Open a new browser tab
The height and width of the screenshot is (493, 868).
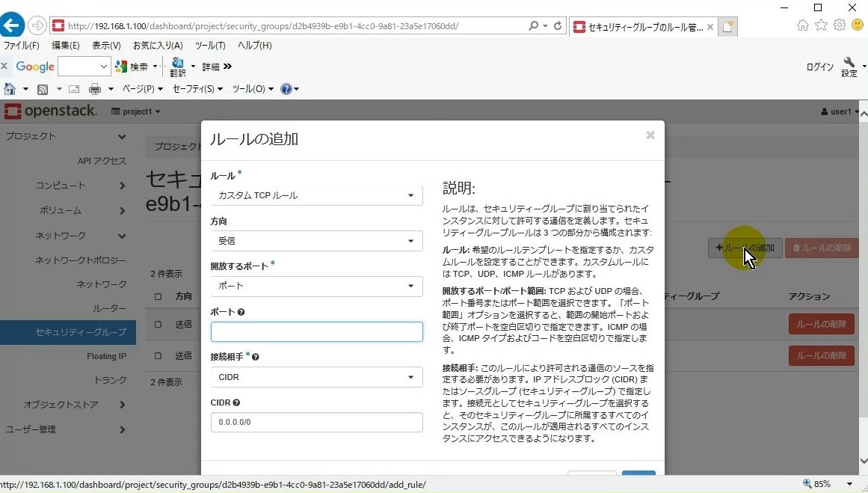[727, 27]
